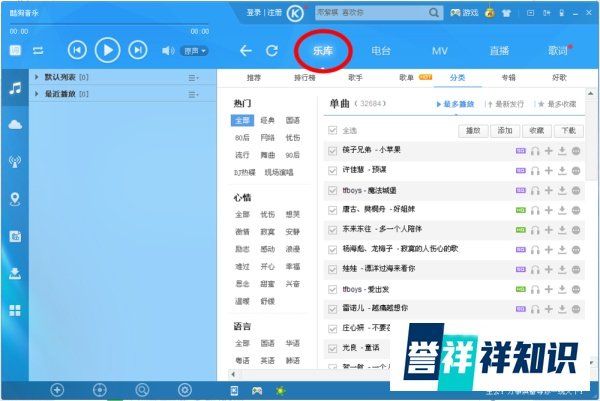Skip to the previous track
This screenshot has height=401, width=600.
tap(77, 50)
